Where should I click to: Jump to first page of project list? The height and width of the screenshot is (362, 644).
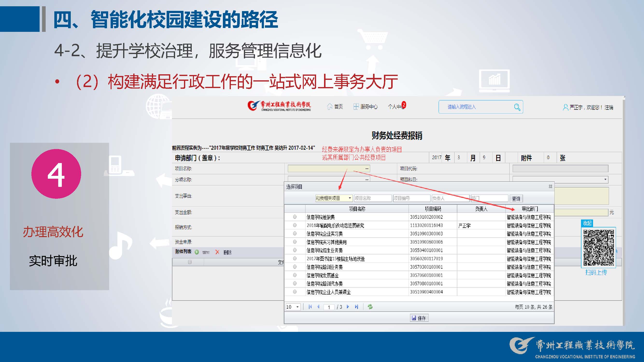pyautogui.click(x=310, y=307)
